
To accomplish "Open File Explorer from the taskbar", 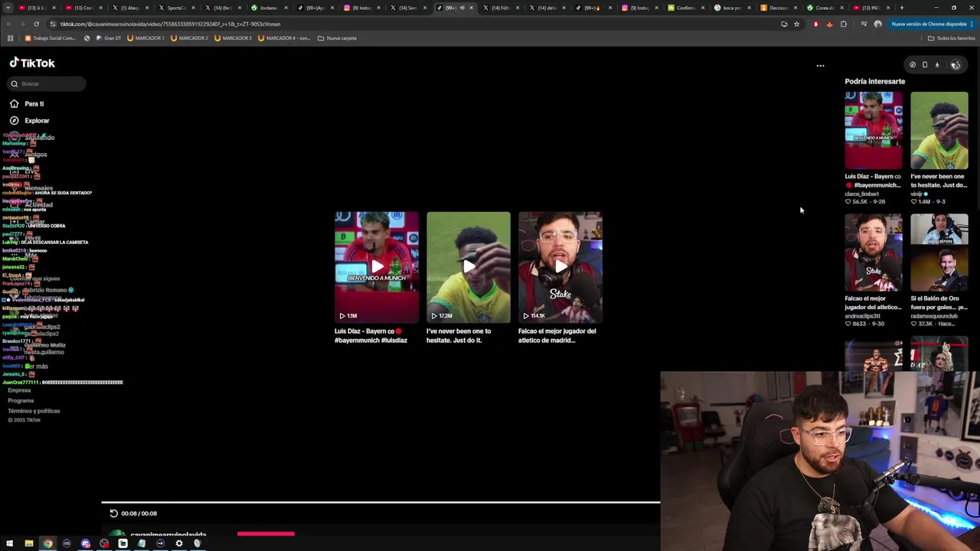I will 29,543.
